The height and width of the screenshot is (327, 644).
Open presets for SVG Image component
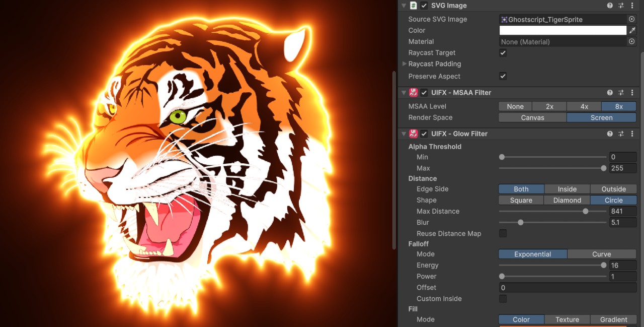point(621,6)
